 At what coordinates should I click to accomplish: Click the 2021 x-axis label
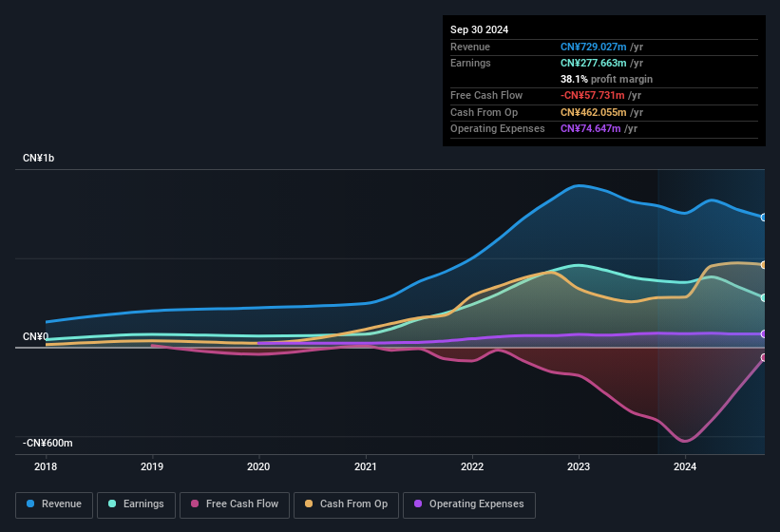point(365,466)
